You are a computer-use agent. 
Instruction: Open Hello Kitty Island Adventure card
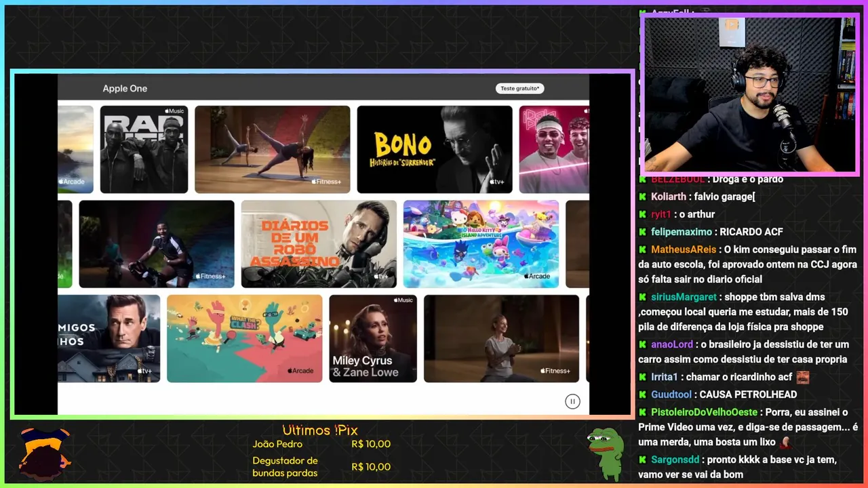pos(481,244)
